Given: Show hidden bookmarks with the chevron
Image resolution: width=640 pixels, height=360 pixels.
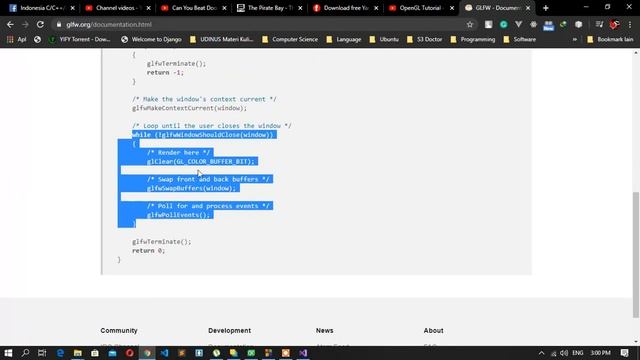Looking at the screenshot, I should (575, 40).
